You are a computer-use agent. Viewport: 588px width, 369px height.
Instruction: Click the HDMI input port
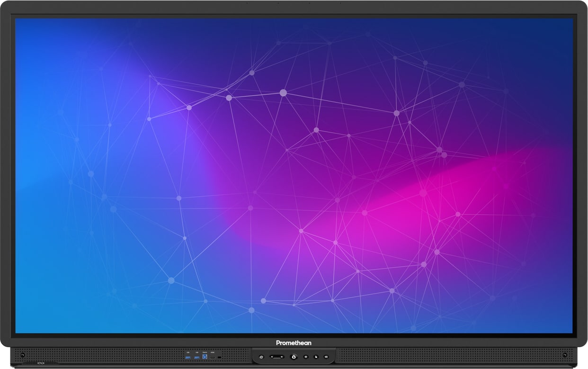(213, 357)
